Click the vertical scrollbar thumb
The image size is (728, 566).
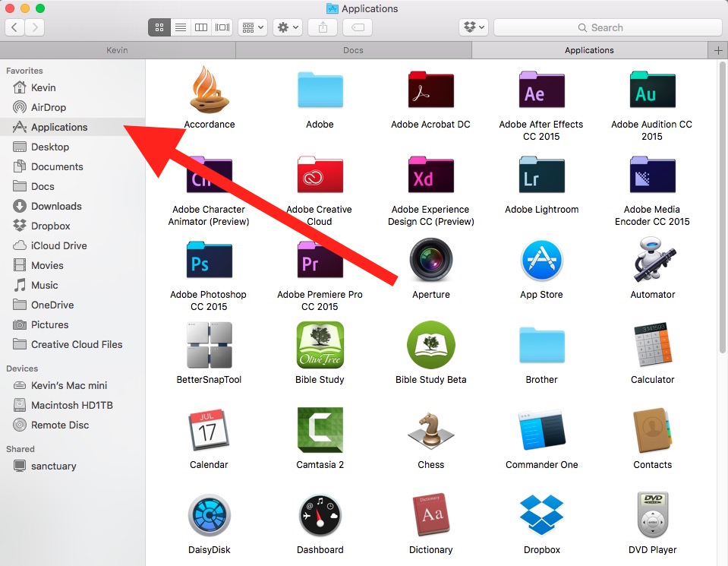(722, 207)
